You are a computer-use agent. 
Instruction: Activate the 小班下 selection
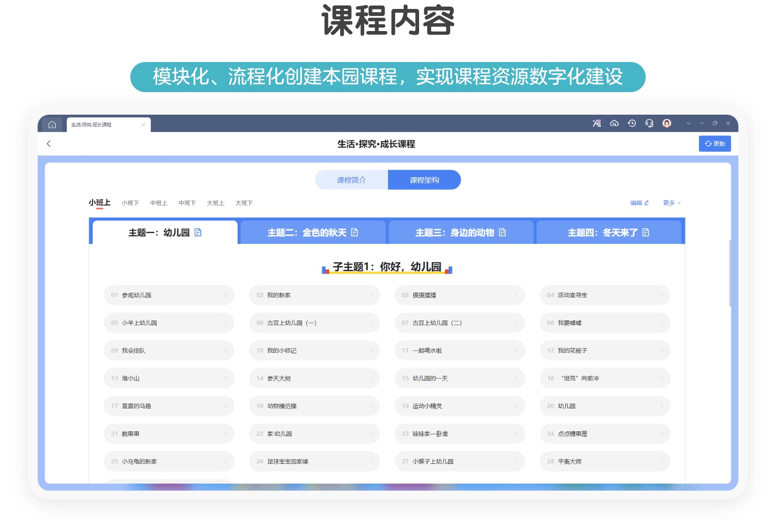pyautogui.click(x=130, y=203)
